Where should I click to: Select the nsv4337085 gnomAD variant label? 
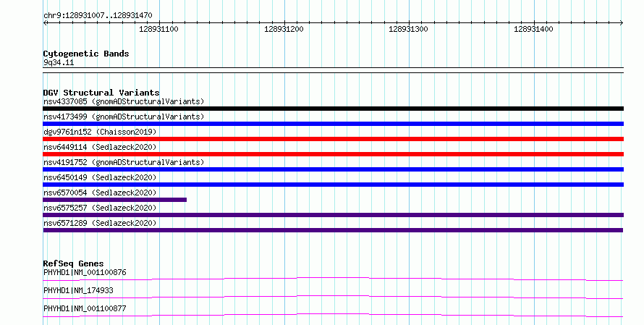[x=124, y=101]
